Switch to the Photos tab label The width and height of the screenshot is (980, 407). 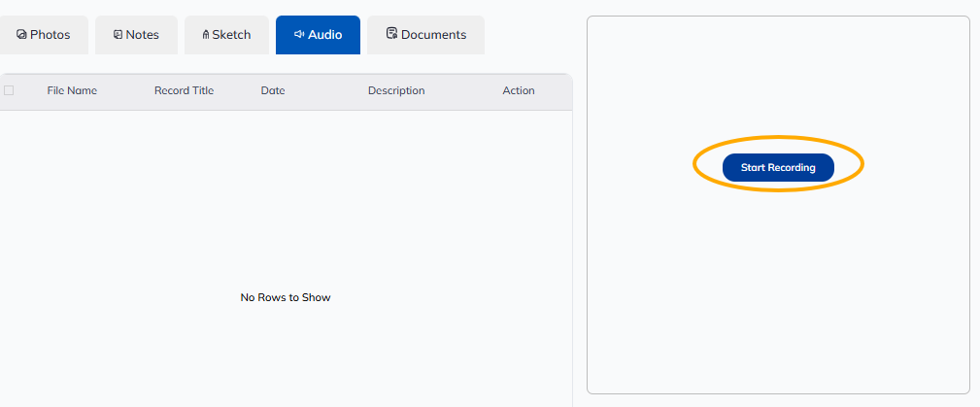[50, 35]
